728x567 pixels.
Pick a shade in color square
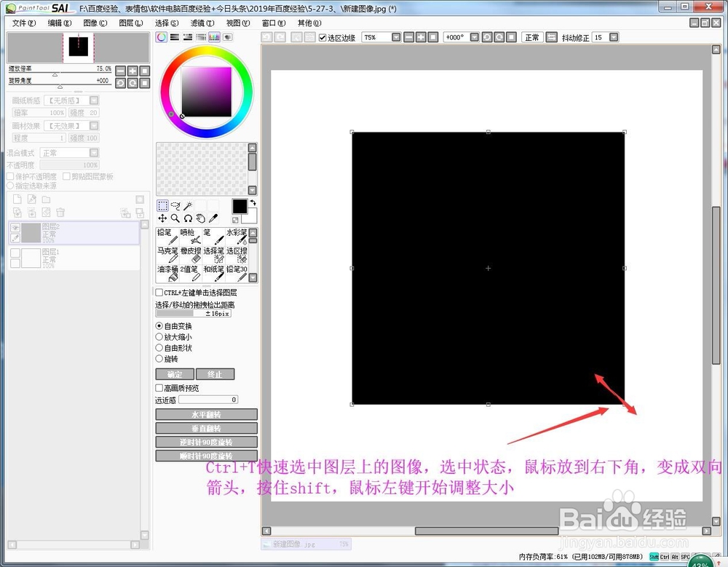[x=206, y=92]
